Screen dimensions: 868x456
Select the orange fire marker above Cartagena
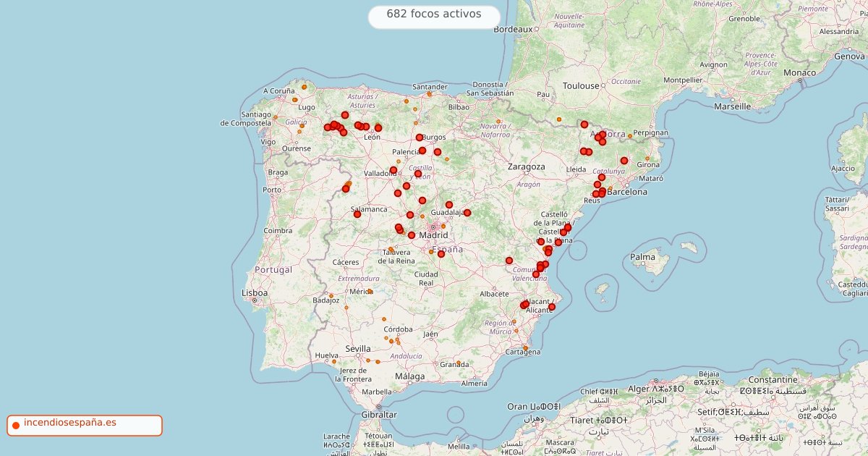[x=525, y=347]
